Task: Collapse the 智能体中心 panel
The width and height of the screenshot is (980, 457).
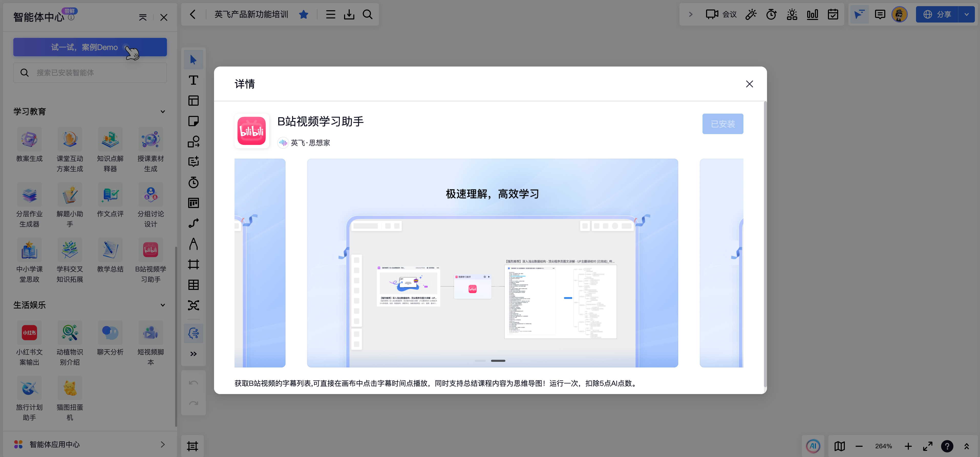Action: pyautogui.click(x=143, y=17)
